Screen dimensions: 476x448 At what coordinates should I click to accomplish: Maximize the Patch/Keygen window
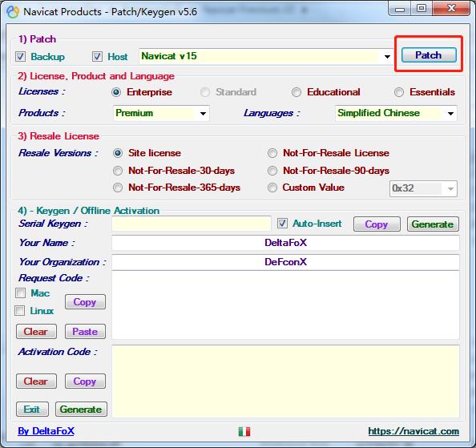point(422,8)
